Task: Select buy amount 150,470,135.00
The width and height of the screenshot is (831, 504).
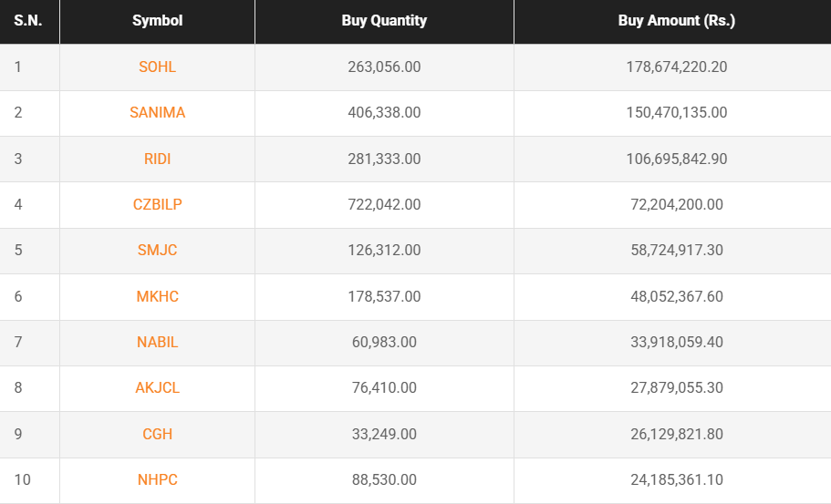Action: coord(676,112)
